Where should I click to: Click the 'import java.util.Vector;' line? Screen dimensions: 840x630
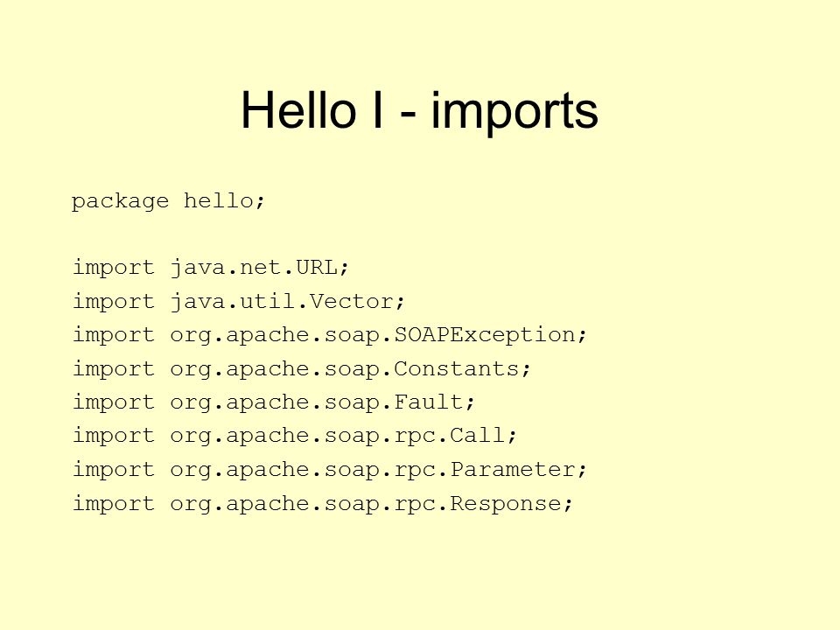(x=238, y=302)
